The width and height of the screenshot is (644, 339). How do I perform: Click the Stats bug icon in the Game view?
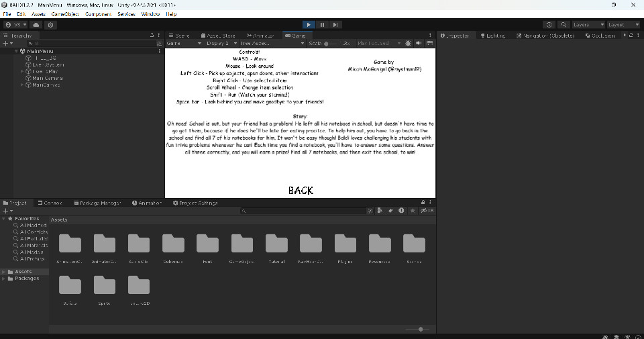pos(409,43)
